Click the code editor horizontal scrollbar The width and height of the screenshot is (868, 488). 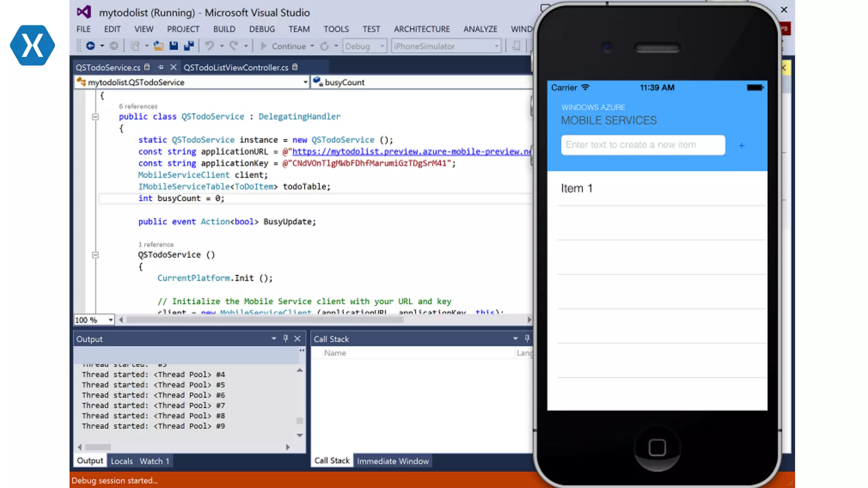(265, 320)
